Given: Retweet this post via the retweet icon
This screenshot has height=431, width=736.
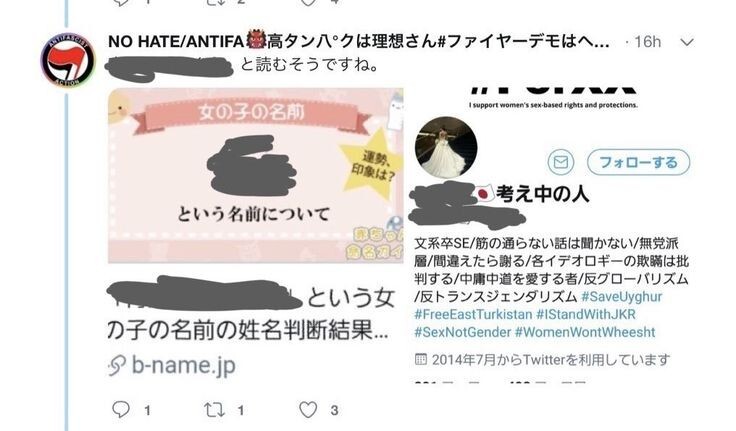Looking at the screenshot, I should point(215,410).
